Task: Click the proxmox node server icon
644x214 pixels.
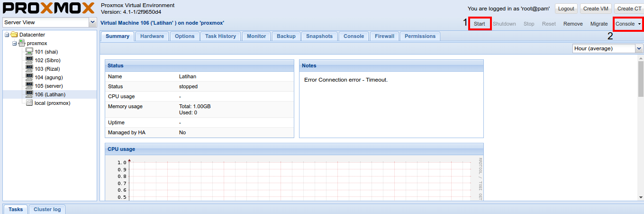Action: pos(22,43)
